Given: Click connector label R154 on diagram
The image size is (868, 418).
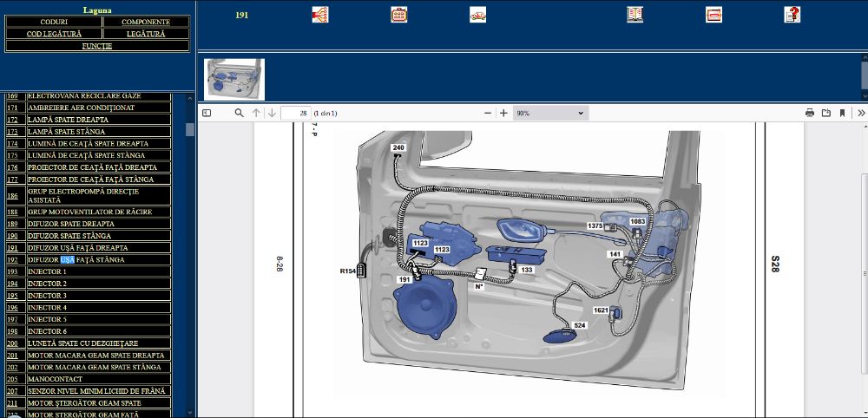Looking at the screenshot, I should (x=348, y=271).
